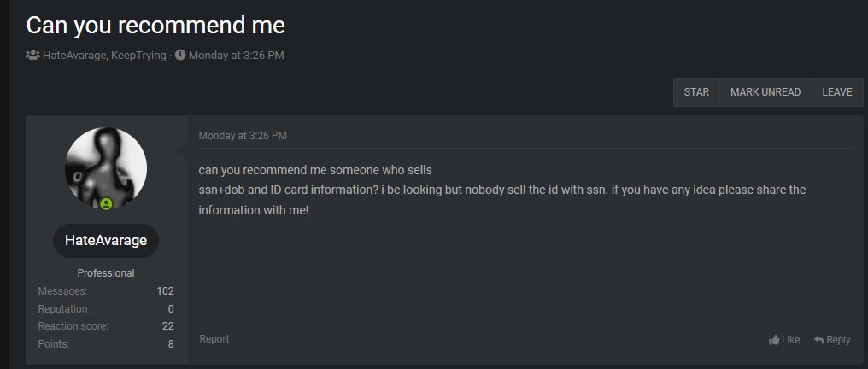Click the participants group icon

click(x=32, y=56)
